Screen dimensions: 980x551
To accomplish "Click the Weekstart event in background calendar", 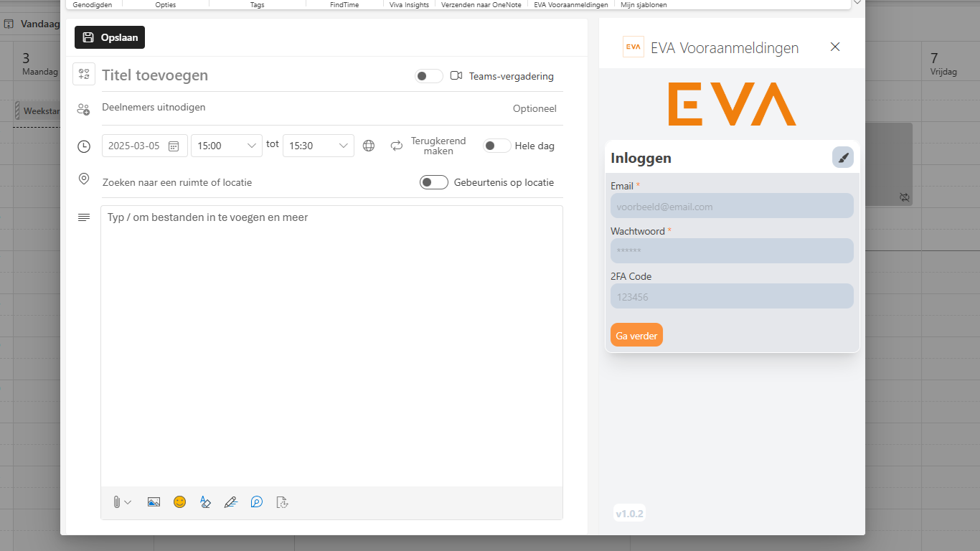I will [x=37, y=111].
